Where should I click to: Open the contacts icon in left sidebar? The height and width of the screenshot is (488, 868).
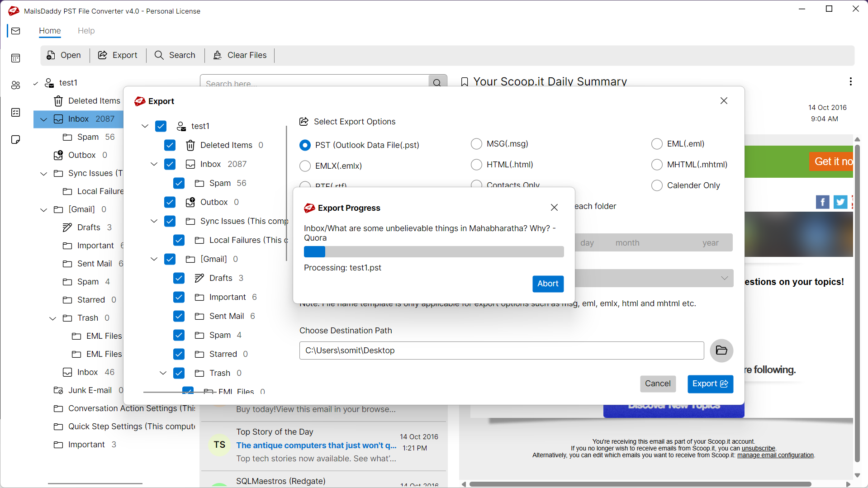[16, 85]
